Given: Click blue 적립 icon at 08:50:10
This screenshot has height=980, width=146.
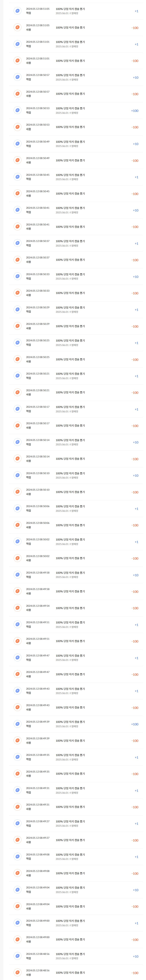Looking at the screenshot, I should click(x=17, y=476).
